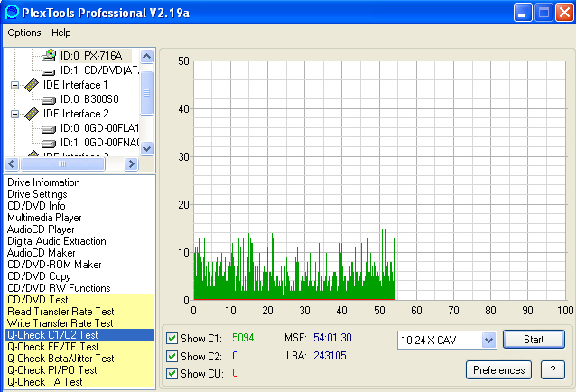576x392 pixels.
Task: Open the Help menu
Action: click(x=61, y=33)
